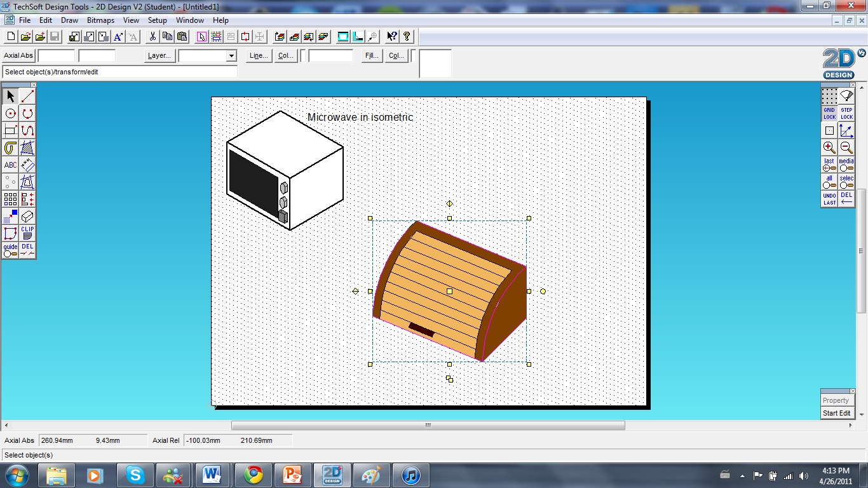Image resolution: width=868 pixels, height=488 pixels.
Task: Show hidden system tray icons
Action: (x=742, y=475)
